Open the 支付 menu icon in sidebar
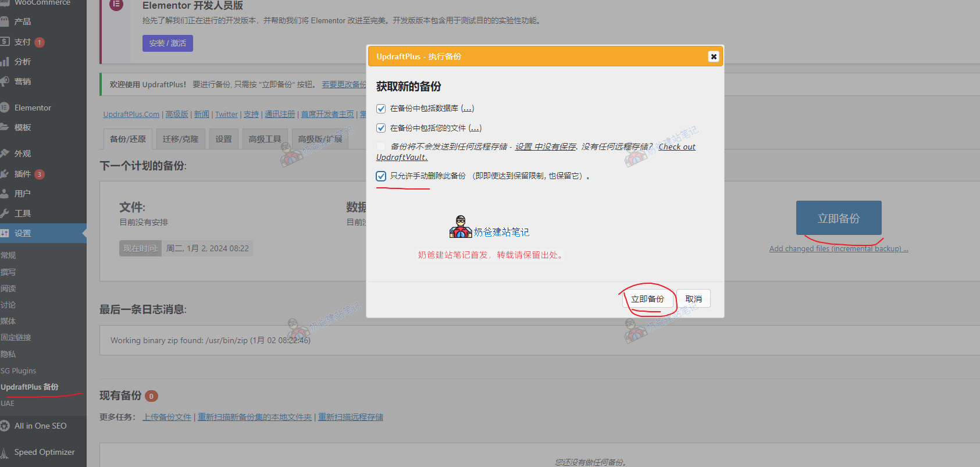Screen dimensions: 980x467 [5, 42]
